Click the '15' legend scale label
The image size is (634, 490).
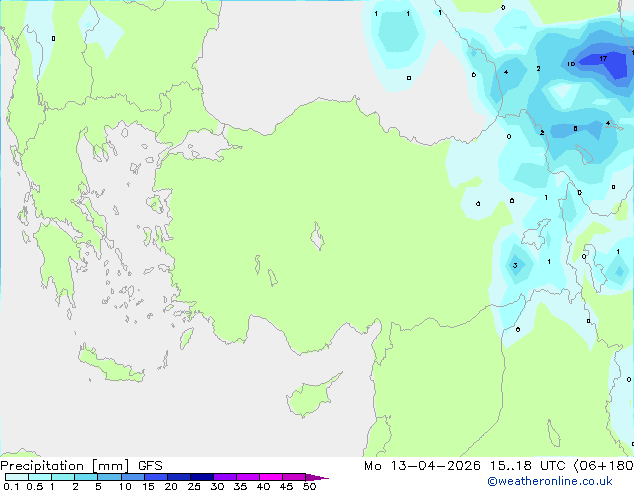(148, 486)
